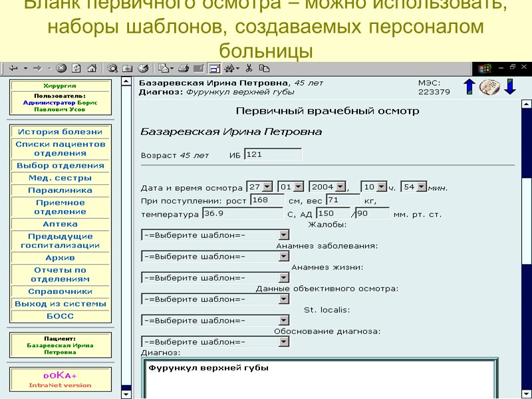Expand the text size dropdown arrow
Screen dimensions: 532x399
coord(237,68)
